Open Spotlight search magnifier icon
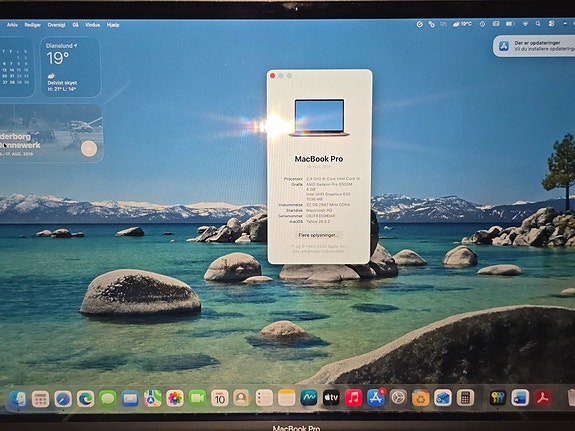The width and height of the screenshot is (575, 431). pos(538,24)
